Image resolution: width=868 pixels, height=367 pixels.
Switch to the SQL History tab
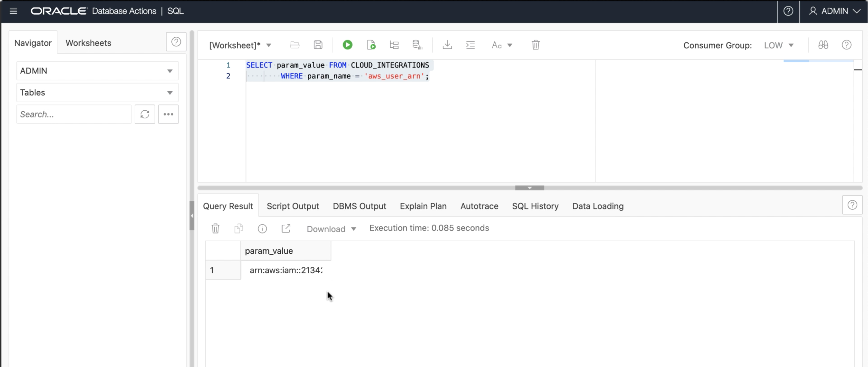pyautogui.click(x=535, y=206)
